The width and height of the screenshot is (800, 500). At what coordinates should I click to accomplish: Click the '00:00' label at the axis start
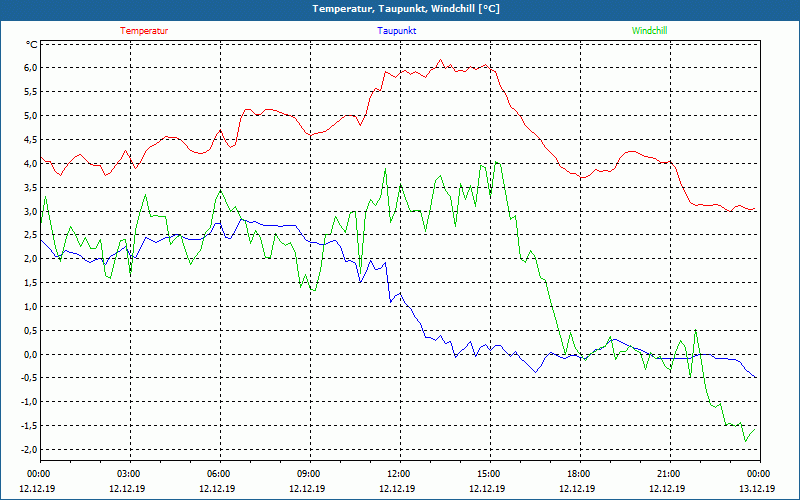coord(38,474)
